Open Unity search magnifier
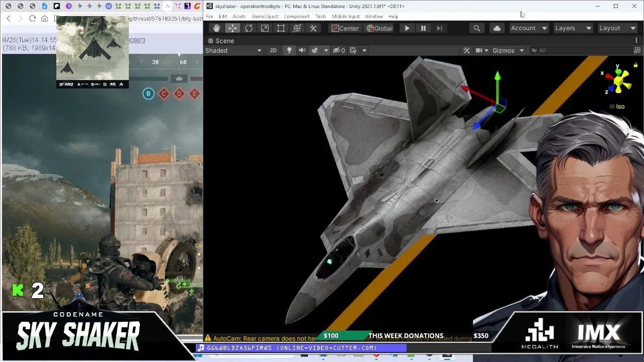The width and height of the screenshot is (644, 362). coord(476,28)
